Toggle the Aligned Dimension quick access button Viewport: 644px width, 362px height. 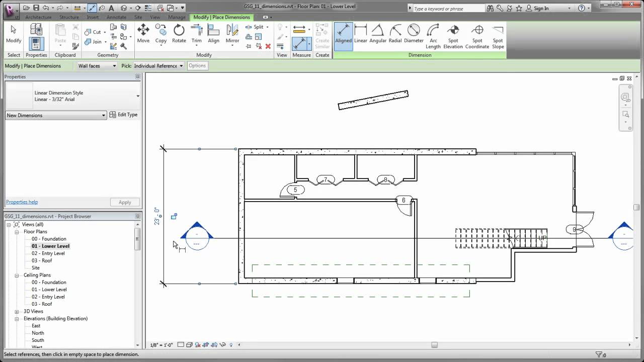(92, 8)
